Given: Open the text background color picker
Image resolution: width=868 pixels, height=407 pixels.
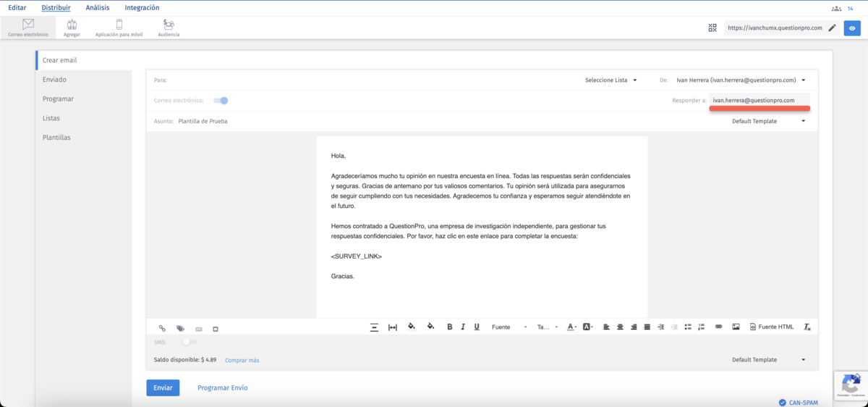Looking at the screenshot, I should [587, 327].
